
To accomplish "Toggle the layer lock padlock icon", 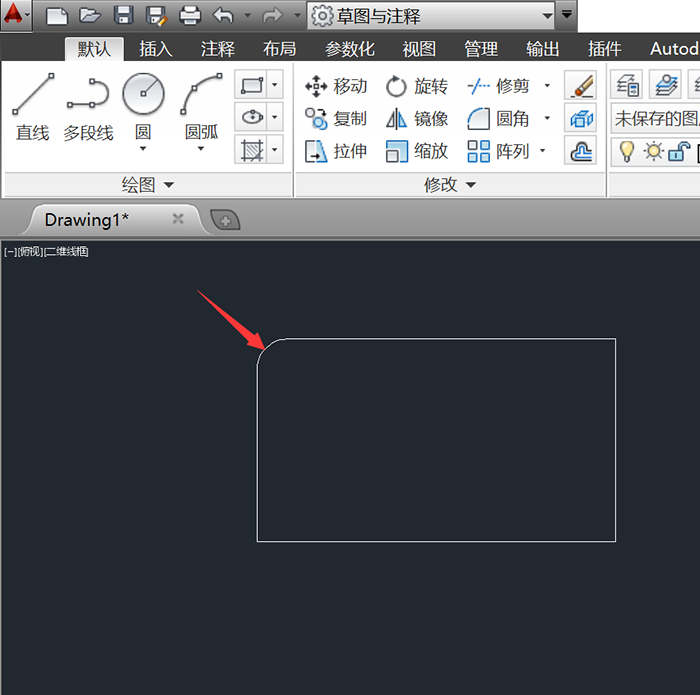I will click(679, 151).
